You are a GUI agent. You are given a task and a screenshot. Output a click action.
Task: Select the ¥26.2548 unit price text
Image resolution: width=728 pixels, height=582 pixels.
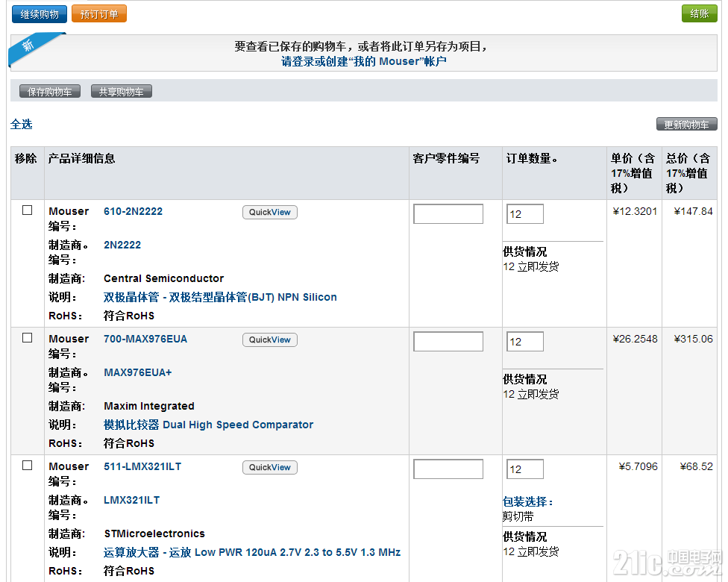pyautogui.click(x=635, y=339)
